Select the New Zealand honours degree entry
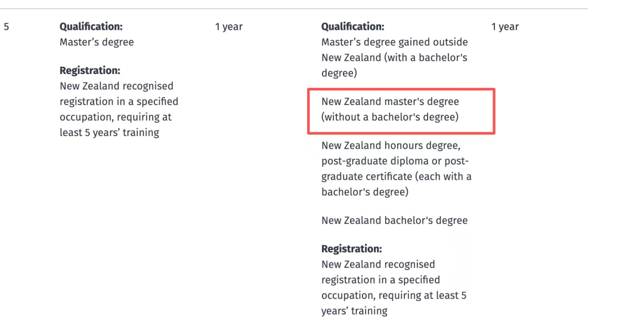 pyautogui.click(x=396, y=169)
